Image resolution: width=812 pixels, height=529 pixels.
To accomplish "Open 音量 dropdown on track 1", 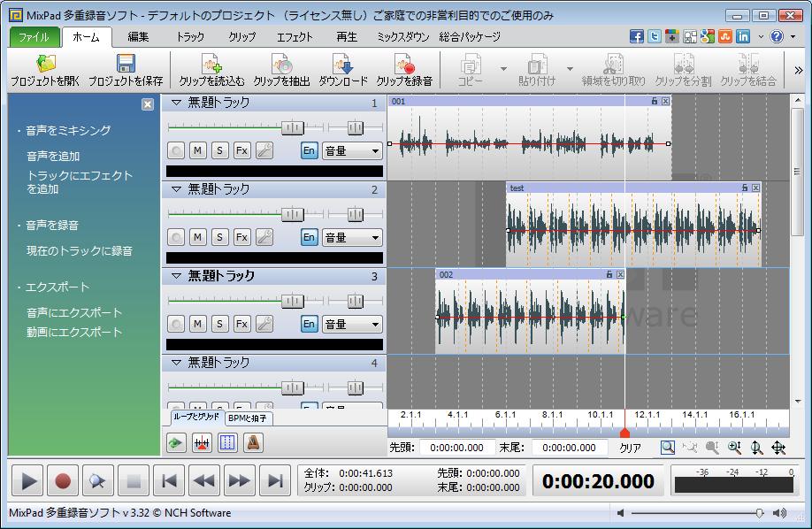I will click(x=352, y=150).
